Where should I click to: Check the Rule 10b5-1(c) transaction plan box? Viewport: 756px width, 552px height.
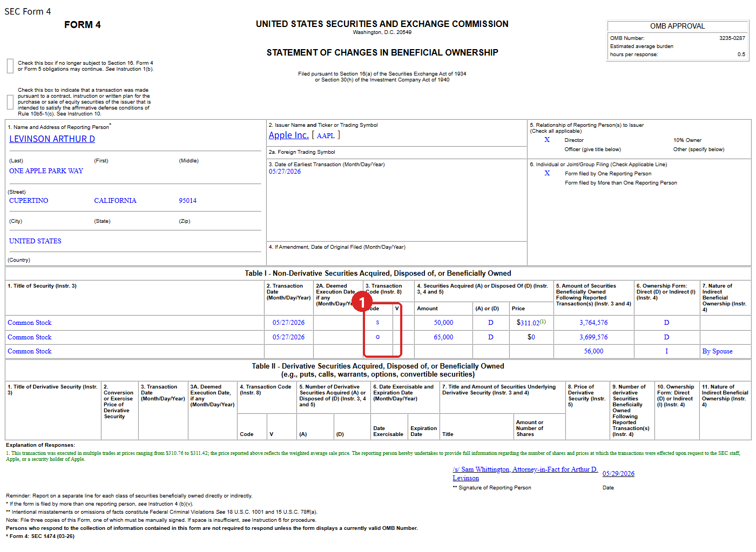coord(10,102)
